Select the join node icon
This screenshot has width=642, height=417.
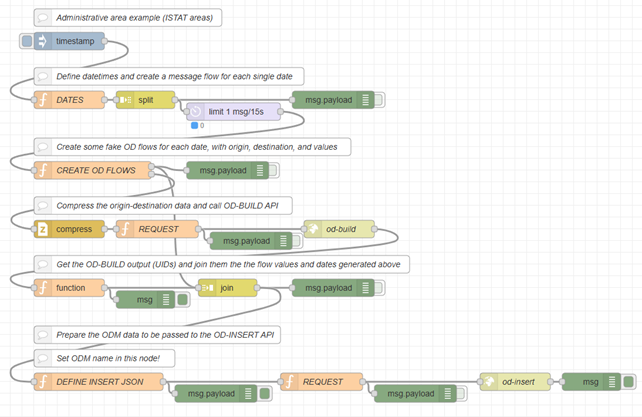208,288
